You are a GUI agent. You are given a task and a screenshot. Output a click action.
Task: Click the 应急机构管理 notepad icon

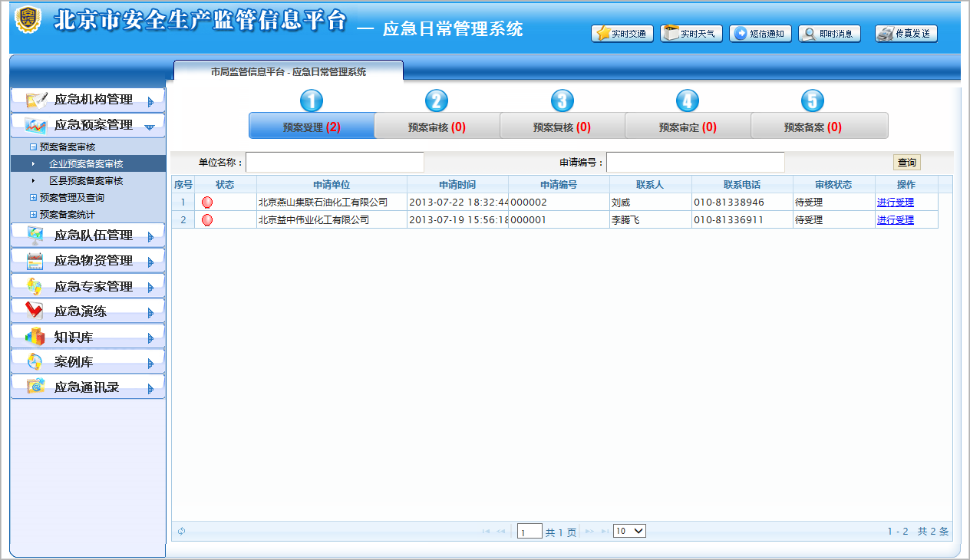pos(36,100)
